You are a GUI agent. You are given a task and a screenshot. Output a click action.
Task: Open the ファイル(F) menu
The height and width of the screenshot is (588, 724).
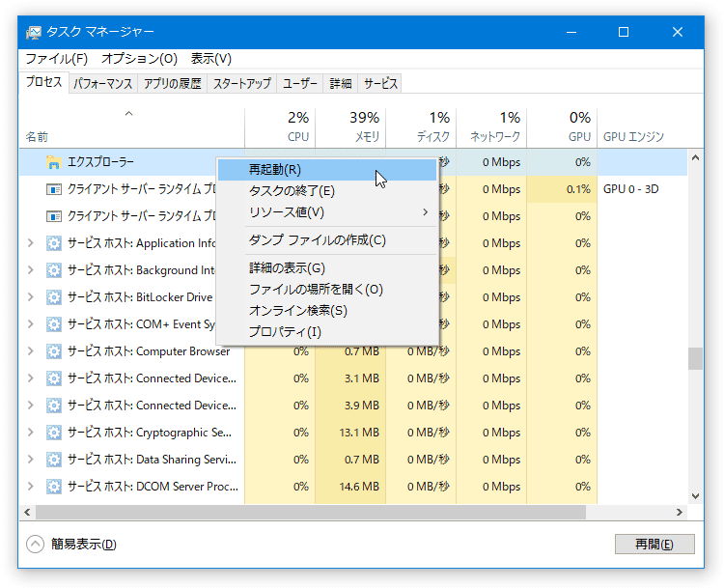pyautogui.click(x=56, y=59)
